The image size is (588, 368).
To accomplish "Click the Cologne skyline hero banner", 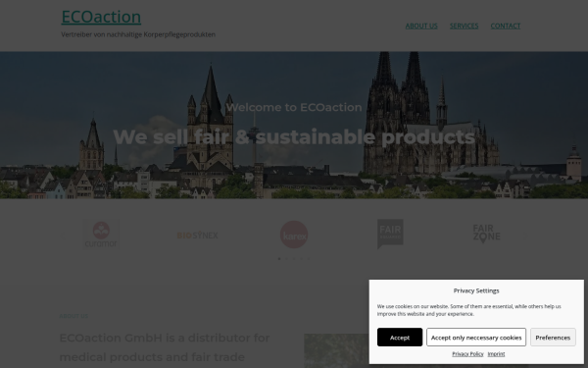I will tap(294, 125).
